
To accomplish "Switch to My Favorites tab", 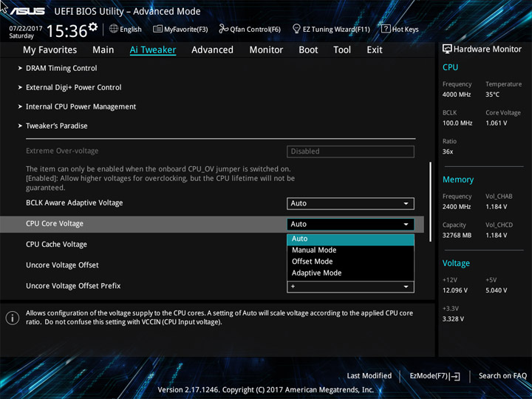I will pyautogui.click(x=50, y=50).
